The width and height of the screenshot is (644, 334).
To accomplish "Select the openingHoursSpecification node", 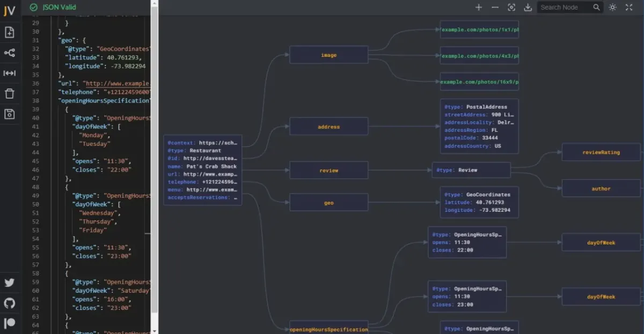I will coord(329,329).
